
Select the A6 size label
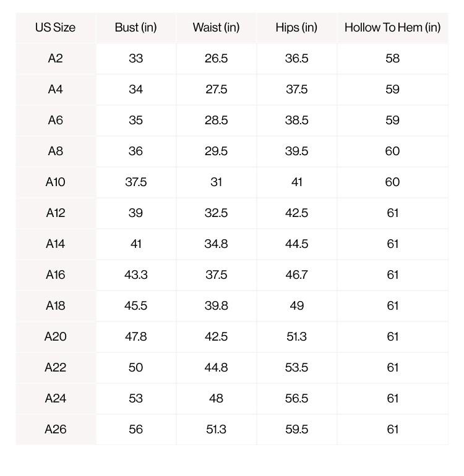(x=55, y=120)
